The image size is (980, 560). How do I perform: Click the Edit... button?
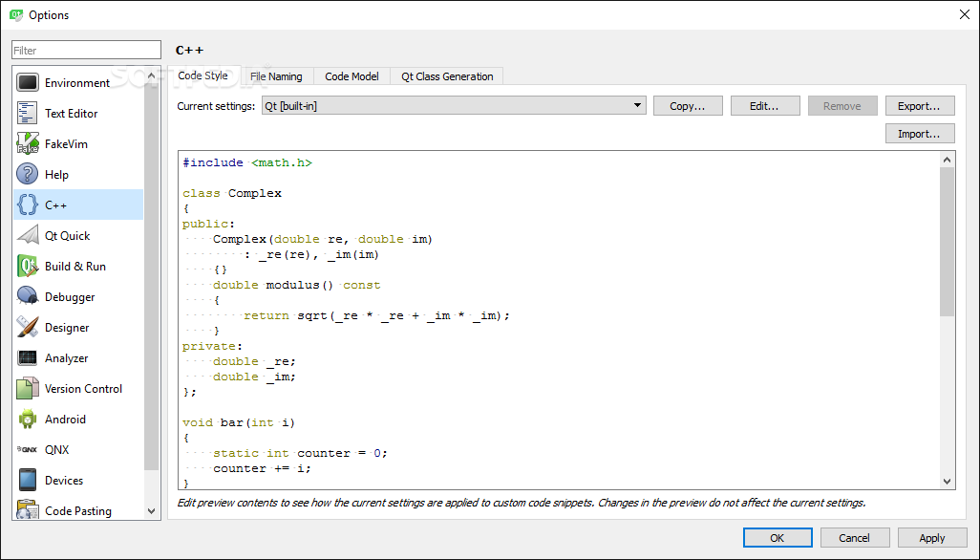pos(765,106)
